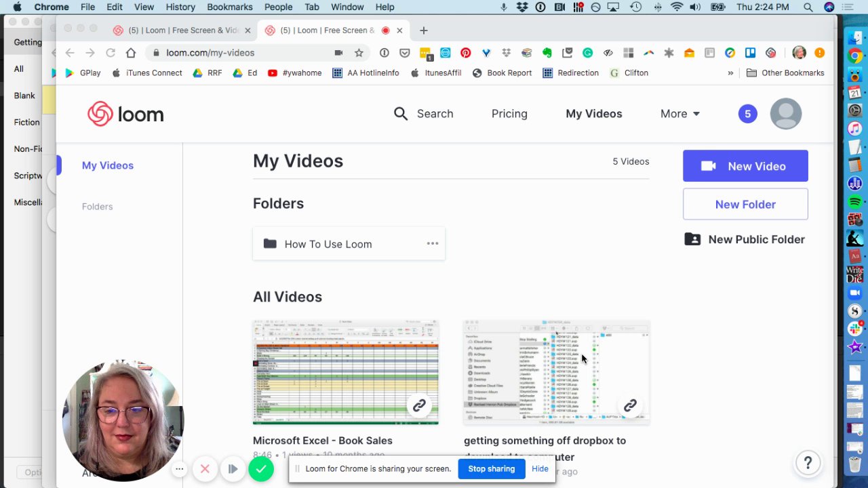Copy link for Microsoft Excel - Book Sales video
This screenshot has width=868, height=488.
tap(419, 405)
